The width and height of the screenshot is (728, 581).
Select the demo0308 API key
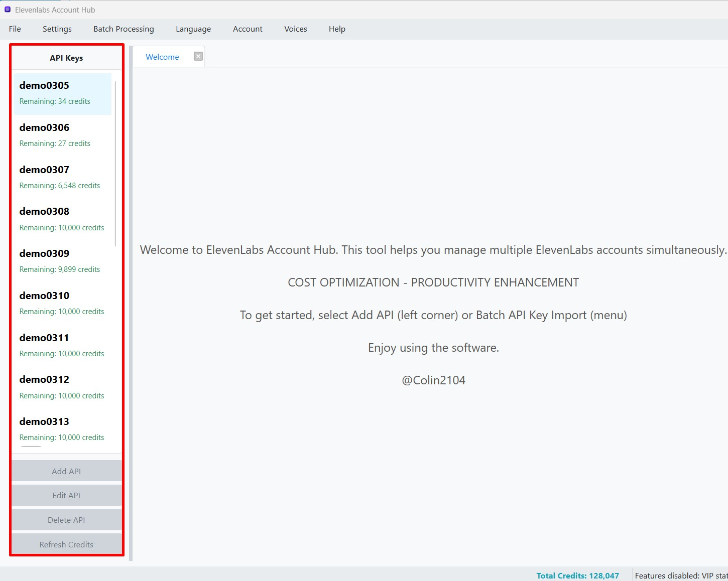tap(62, 220)
